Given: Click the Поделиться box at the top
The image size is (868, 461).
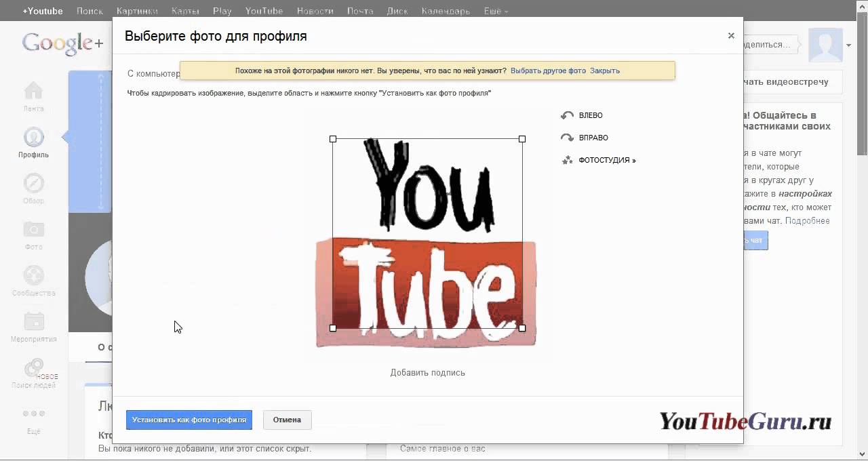Looking at the screenshot, I should coord(772,45).
